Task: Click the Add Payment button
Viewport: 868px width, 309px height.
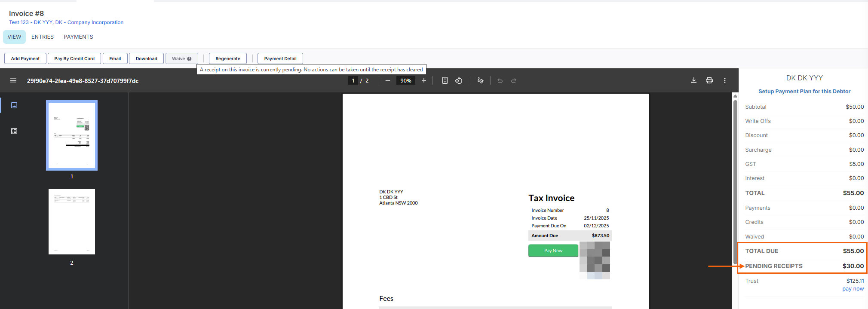Action: click(x=25, y=58)
